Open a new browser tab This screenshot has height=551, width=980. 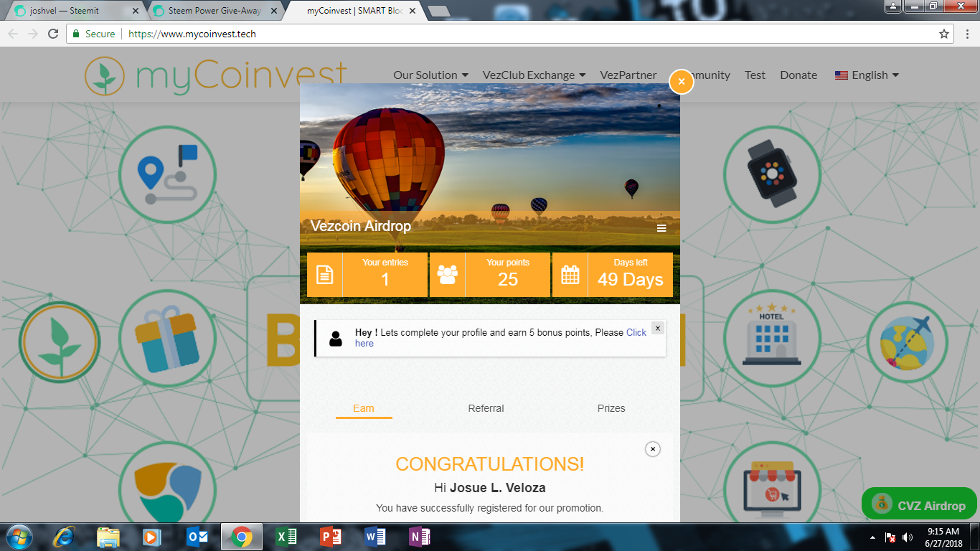point(438,11)
